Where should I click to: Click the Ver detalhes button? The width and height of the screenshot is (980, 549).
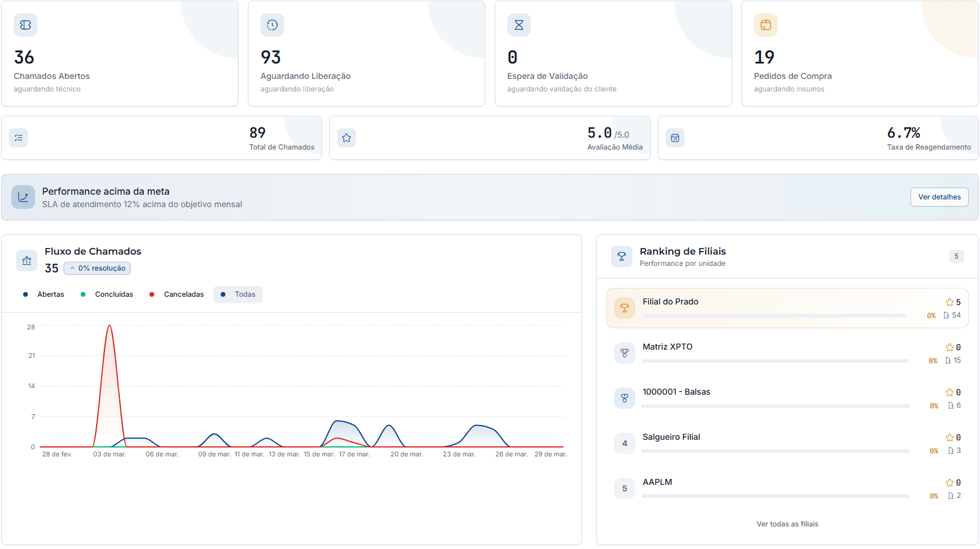(939, 196)
